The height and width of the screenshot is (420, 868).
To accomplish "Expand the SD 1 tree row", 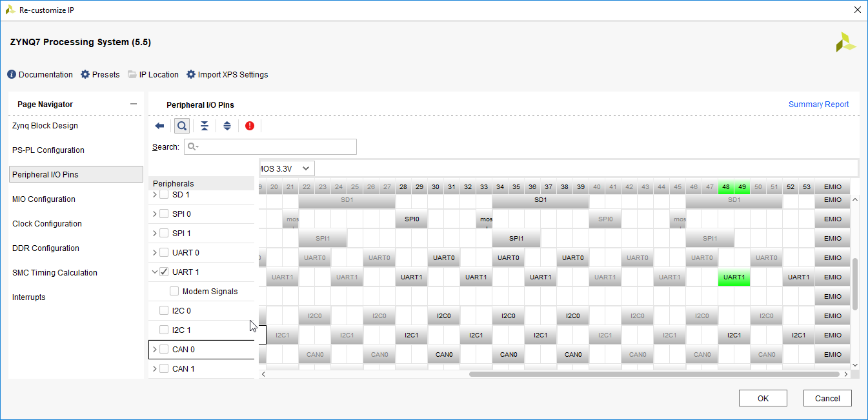I will (154, 194).
